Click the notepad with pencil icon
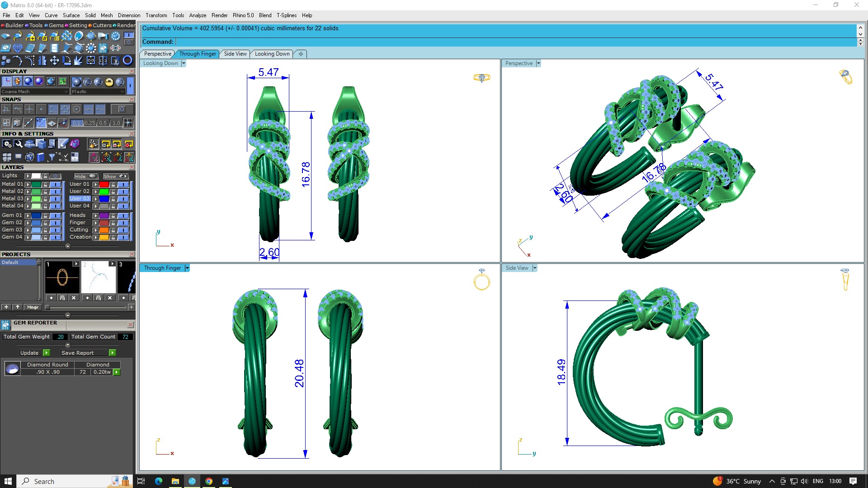The image size is (868, 488). click(63, 144)
